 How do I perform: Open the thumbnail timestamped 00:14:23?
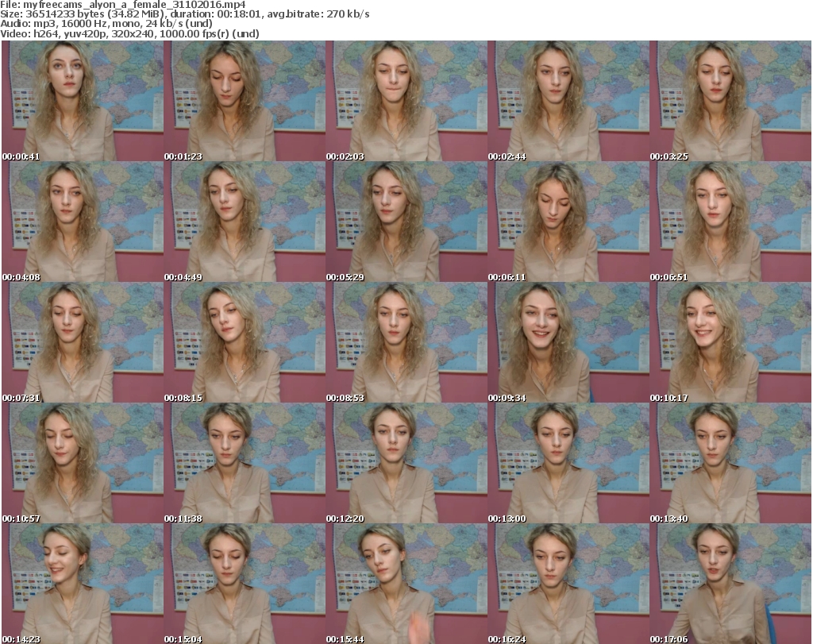[83, 584]
